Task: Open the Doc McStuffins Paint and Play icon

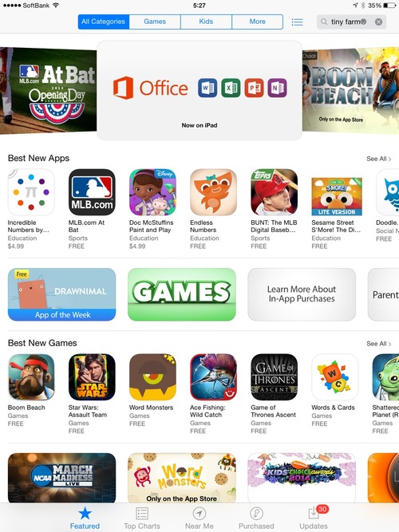Action: tap(152, 192)
